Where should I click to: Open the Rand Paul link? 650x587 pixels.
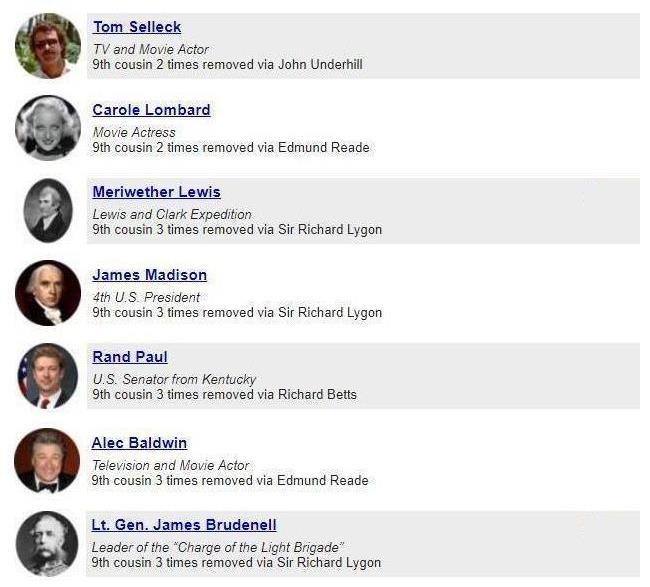click(x=130, y=357)
